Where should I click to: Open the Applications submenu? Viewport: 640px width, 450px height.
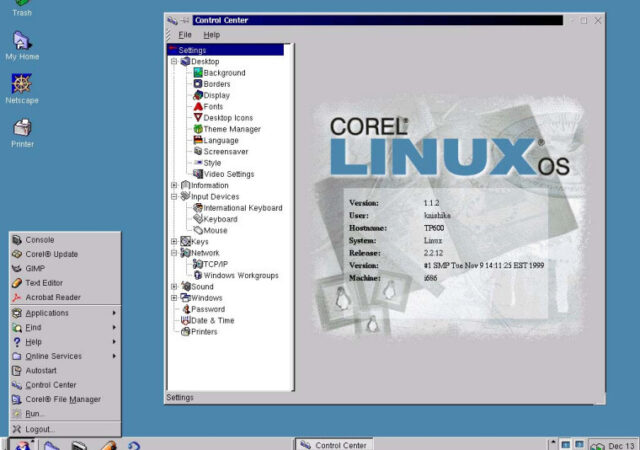tap(47, 313)
